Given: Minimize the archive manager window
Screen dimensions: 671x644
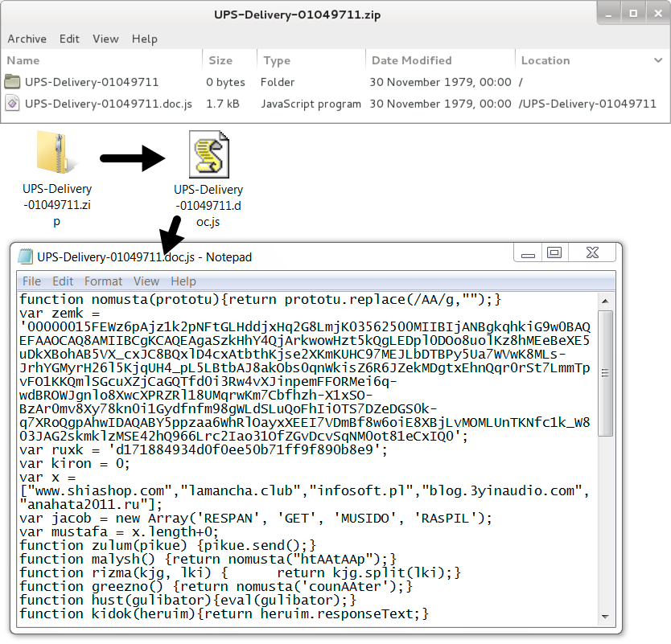Looking at the screenshot, I should [608, 14].
